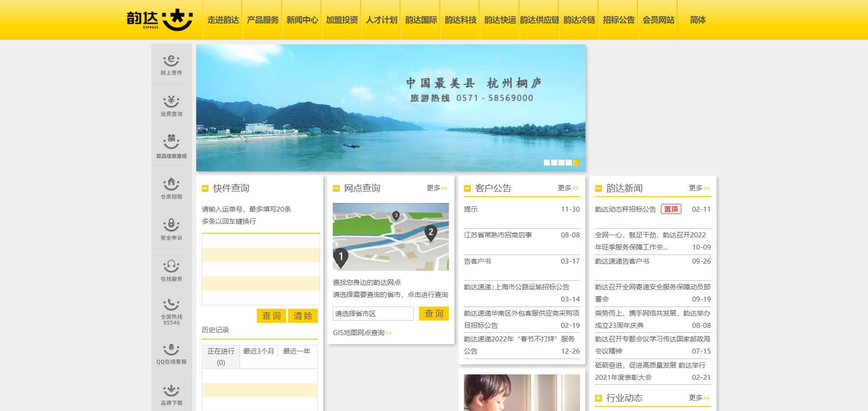The width and height of the screenshot is (868, 411).
Task: Open the GIS地图网点查询 link
Action: [x=362, y=333]
